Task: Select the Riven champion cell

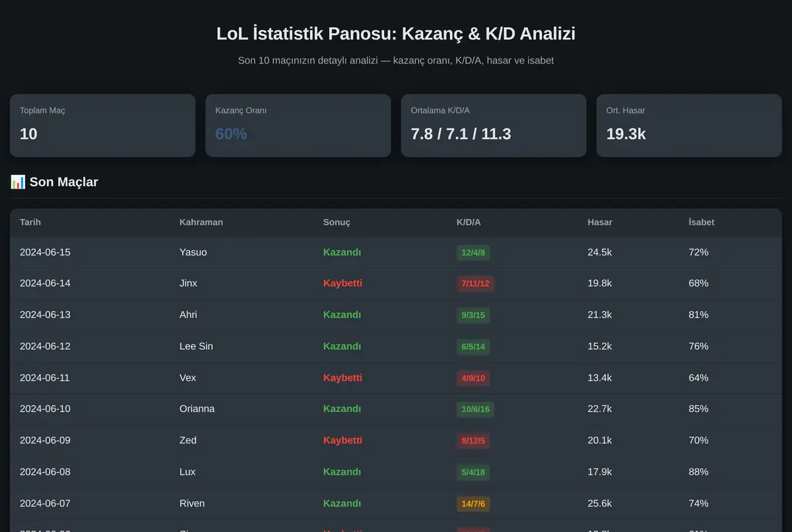Action: (x=192, y=503)
